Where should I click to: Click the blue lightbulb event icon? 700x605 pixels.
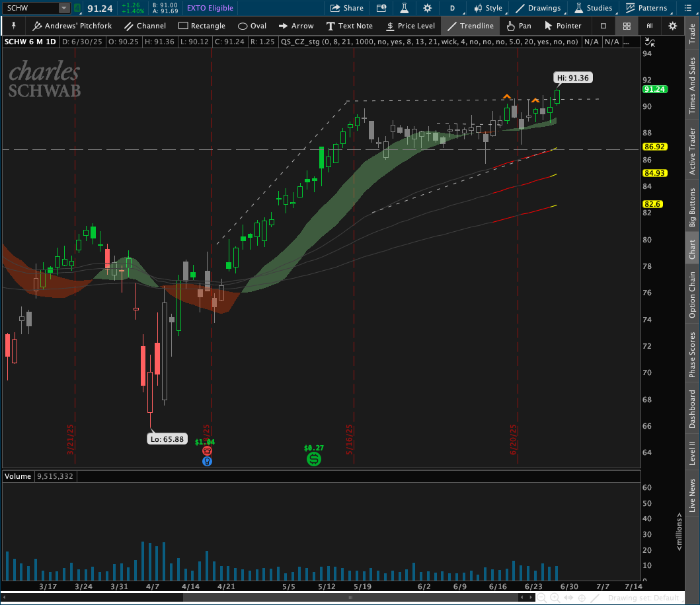point(207,461)
